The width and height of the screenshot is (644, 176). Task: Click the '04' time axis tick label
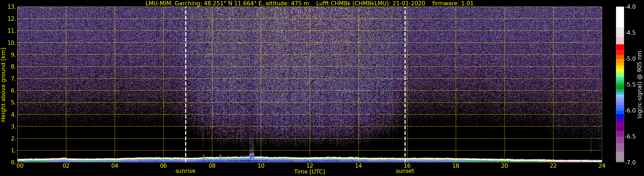click(115, 166)
